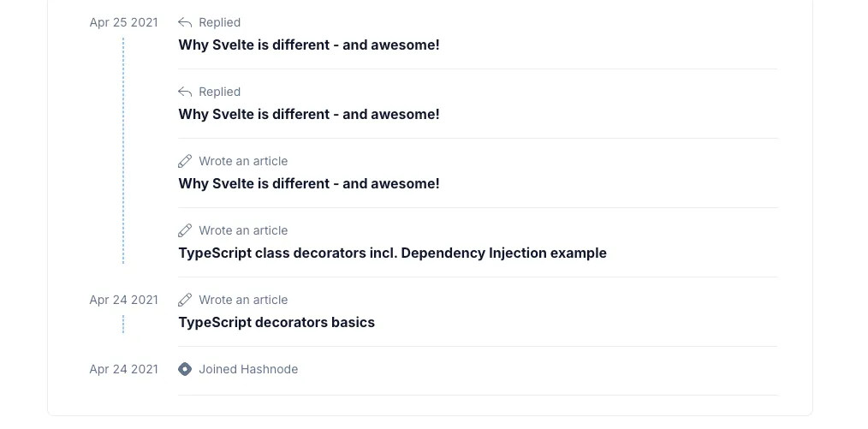Click Wrote an article label above Svelte title

tap(243, 161)
